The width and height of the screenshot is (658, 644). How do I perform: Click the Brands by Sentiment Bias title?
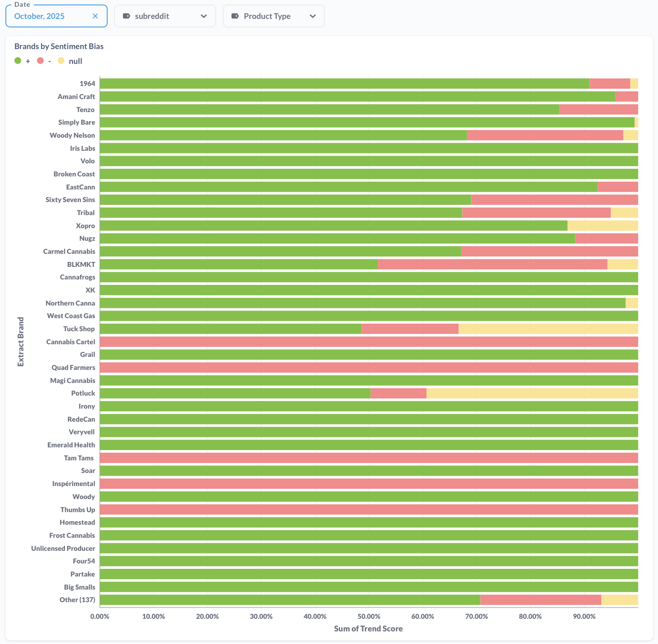click(x=59, y=46)
